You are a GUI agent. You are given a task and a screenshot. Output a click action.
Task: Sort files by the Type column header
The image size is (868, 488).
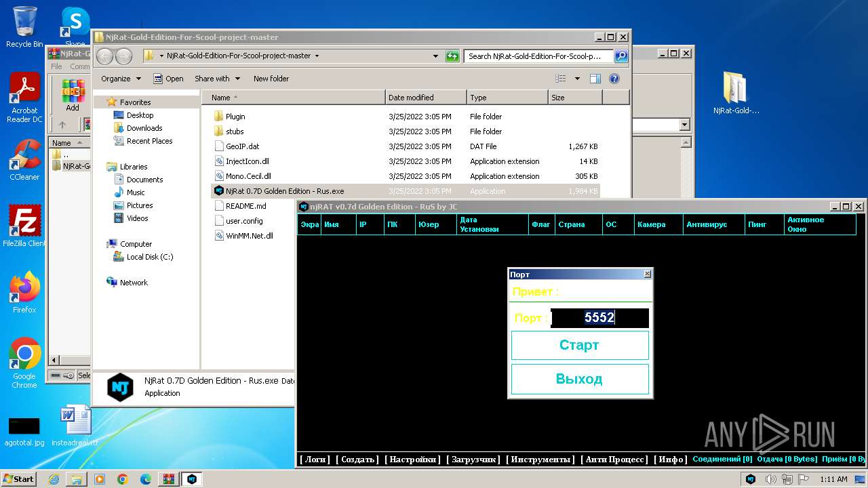point(507,98)
